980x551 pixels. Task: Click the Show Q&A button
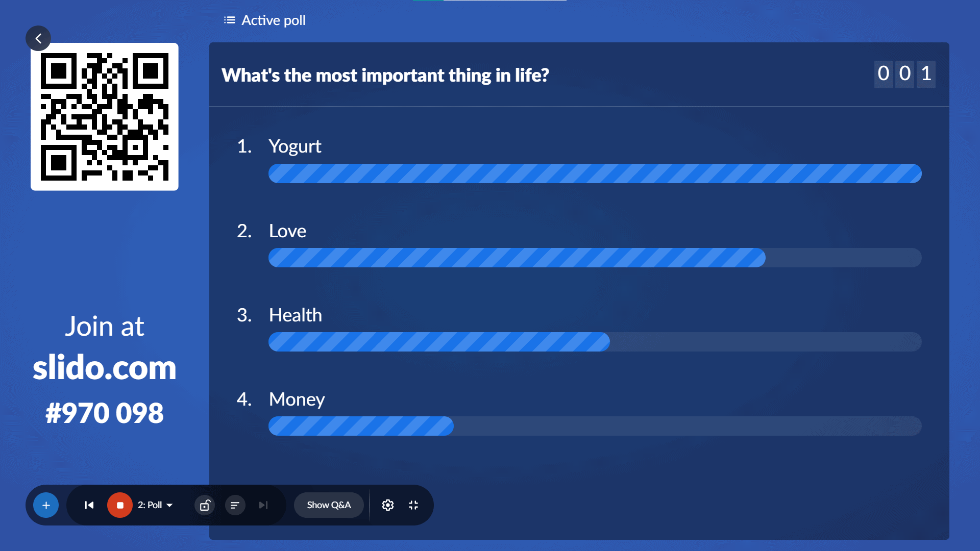tap(329, 505)
